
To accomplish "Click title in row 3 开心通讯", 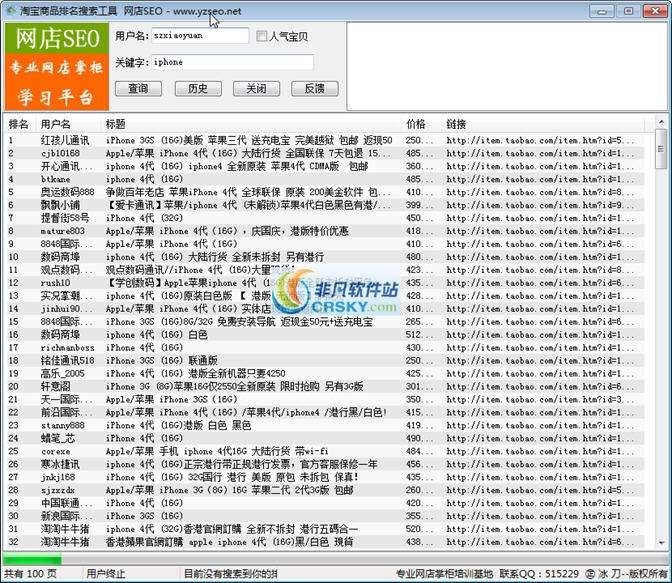I will [x=237, y=166].
